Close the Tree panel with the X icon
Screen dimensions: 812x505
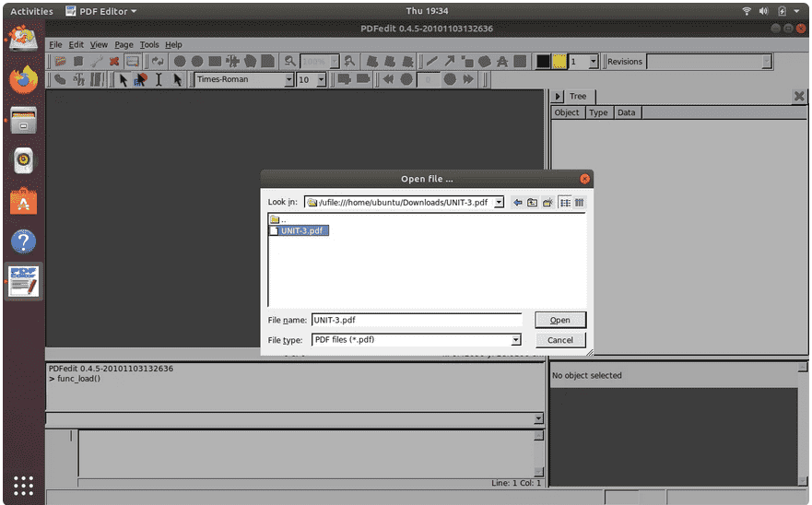pyautogui.click(x=799, y=96)
